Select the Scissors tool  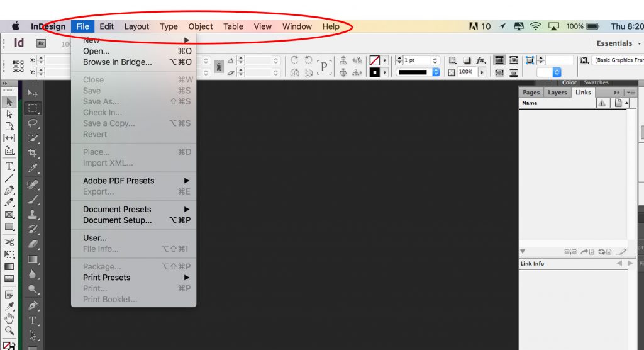[x=9, y=242]
